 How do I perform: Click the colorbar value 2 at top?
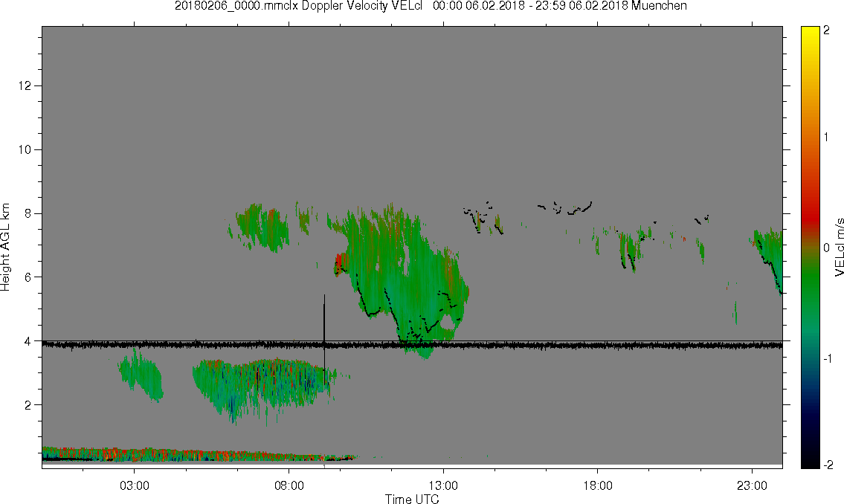(x=827, y=30)
